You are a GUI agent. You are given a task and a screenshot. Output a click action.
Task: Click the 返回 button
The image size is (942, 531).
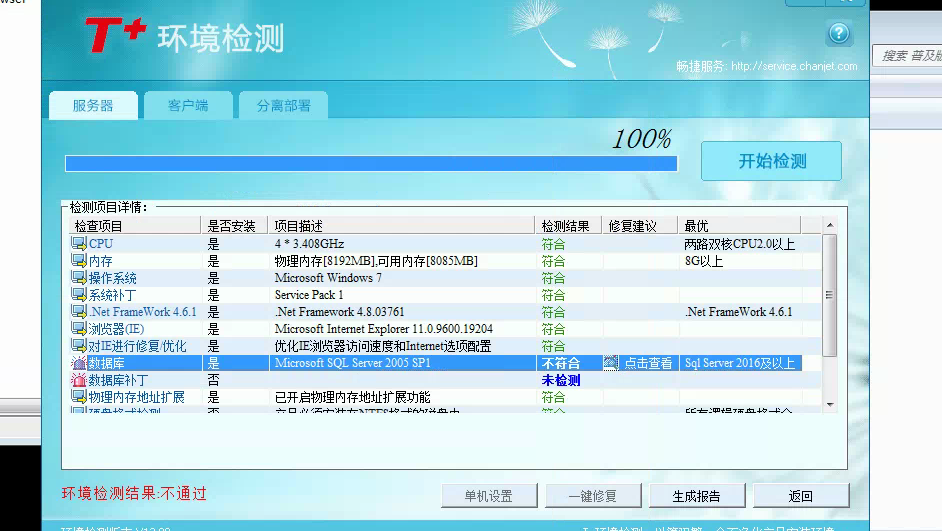pos(801,496)
